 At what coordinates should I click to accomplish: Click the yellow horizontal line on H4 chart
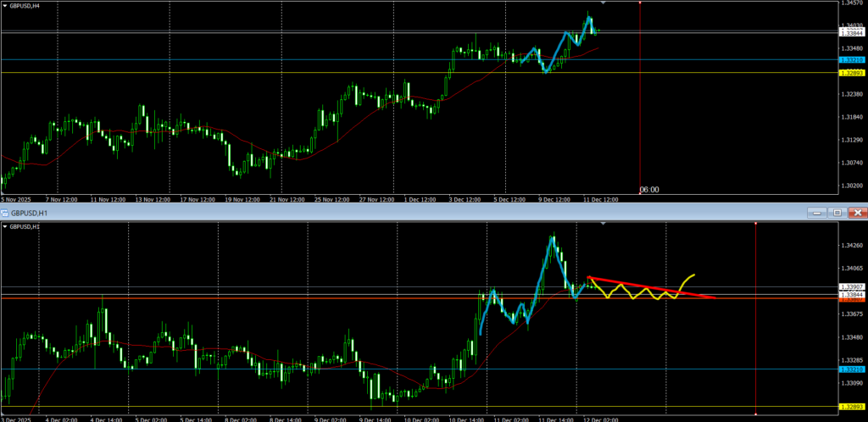339,73
